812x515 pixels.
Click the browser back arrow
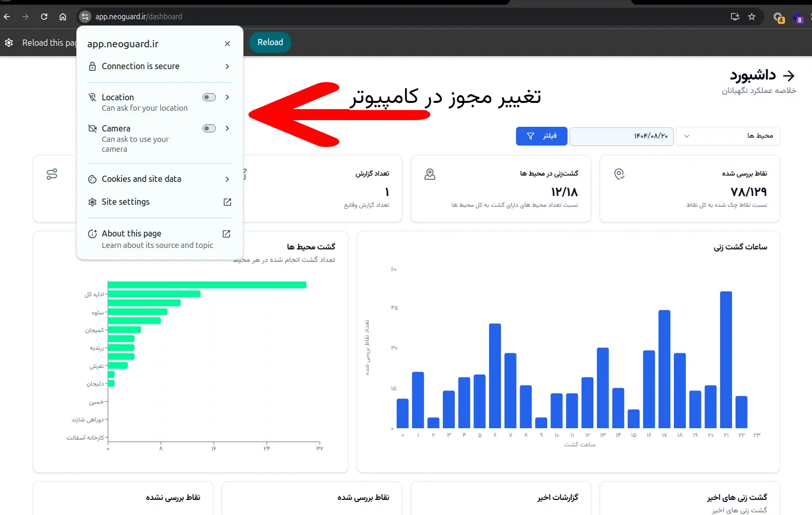(7, 17)
